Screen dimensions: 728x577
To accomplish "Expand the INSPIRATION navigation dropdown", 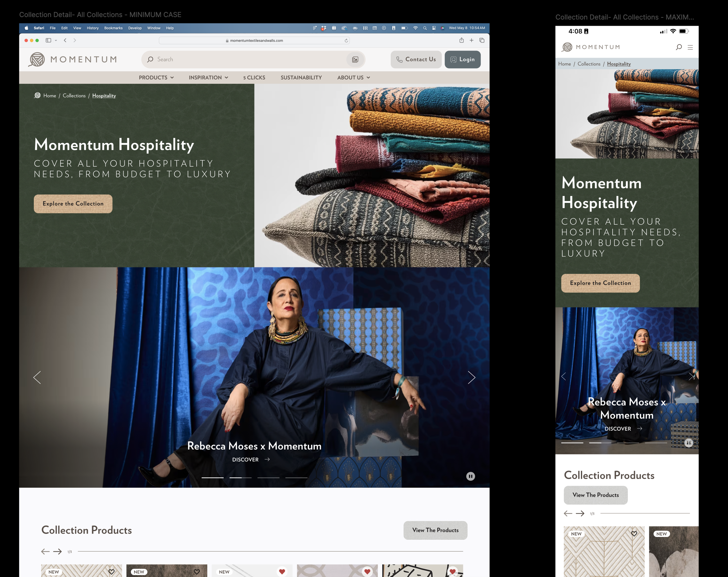I will click(x=208, y=78).
